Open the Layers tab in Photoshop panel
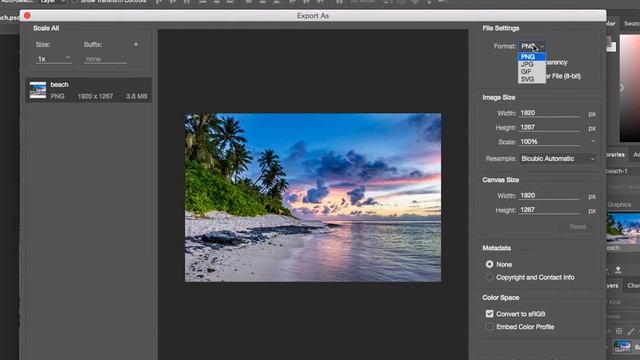640x360 pixels. 612,286
